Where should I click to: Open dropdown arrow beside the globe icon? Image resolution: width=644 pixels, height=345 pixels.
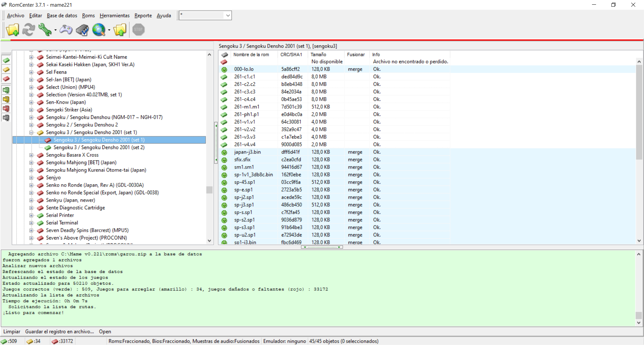point(109,30)
